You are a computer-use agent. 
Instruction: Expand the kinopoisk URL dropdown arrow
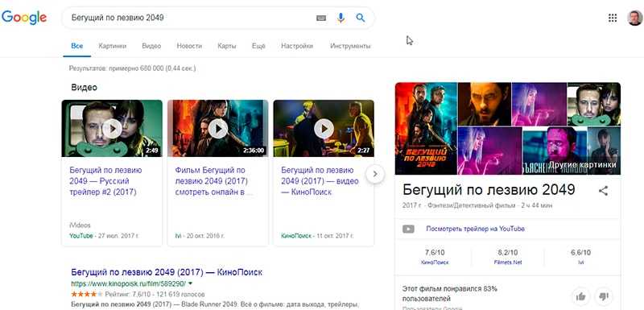[x=191, y=283]
